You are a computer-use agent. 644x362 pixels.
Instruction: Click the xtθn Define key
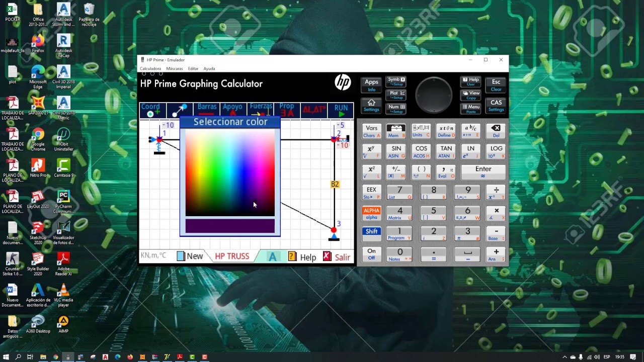tap(446, 131)
